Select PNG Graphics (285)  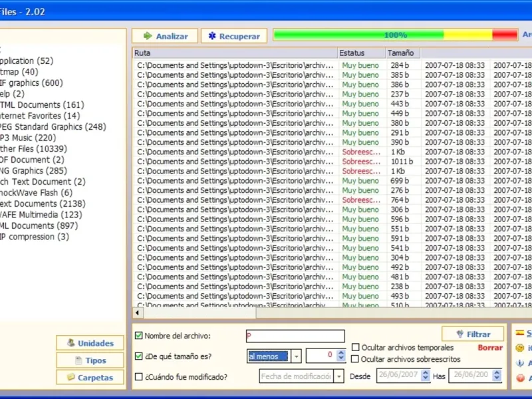coord(33,171)
